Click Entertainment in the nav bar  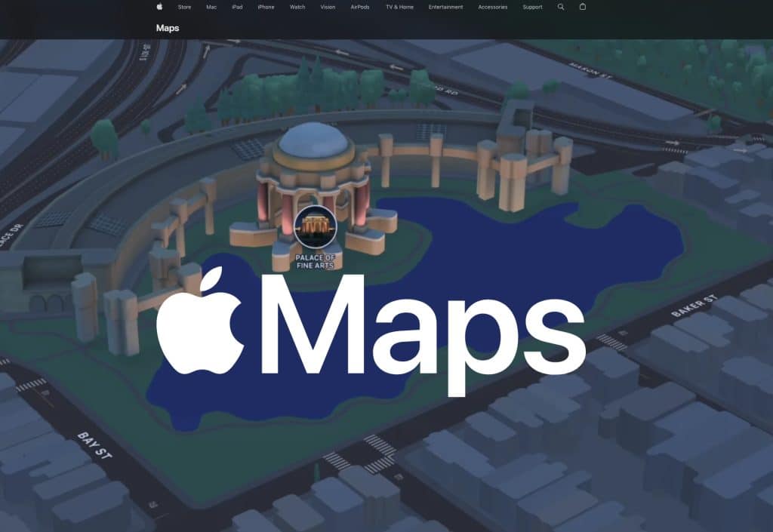445,7
